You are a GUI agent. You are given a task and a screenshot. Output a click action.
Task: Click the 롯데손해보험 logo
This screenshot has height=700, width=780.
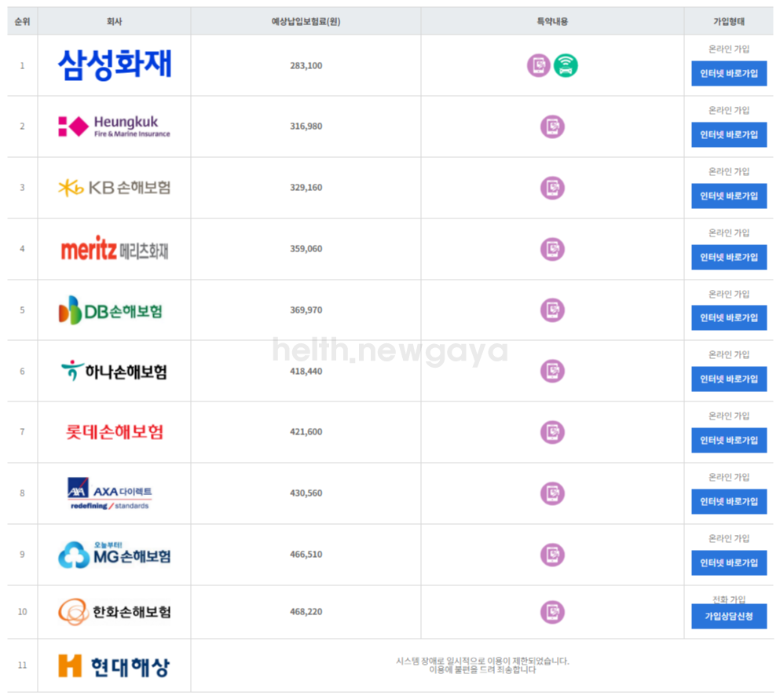point(115,432)
